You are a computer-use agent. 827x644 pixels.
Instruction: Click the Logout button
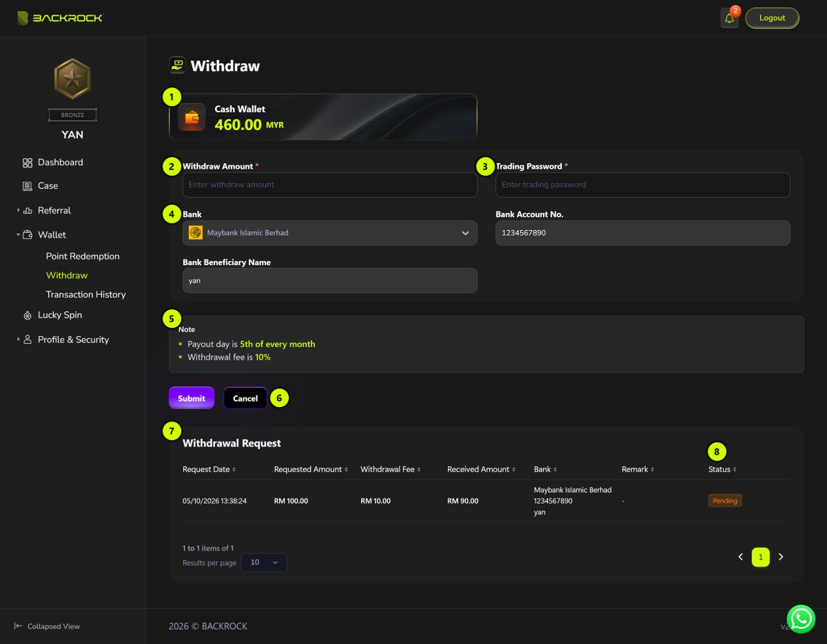click(772, 18)
